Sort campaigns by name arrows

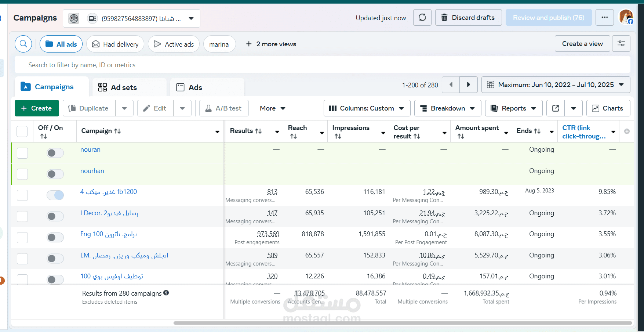point(117,131)
